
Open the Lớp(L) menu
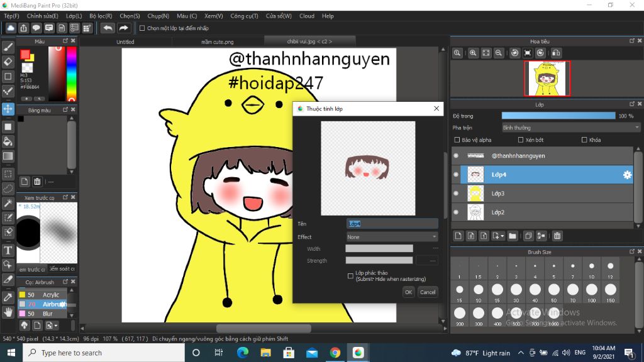(74, 16)
